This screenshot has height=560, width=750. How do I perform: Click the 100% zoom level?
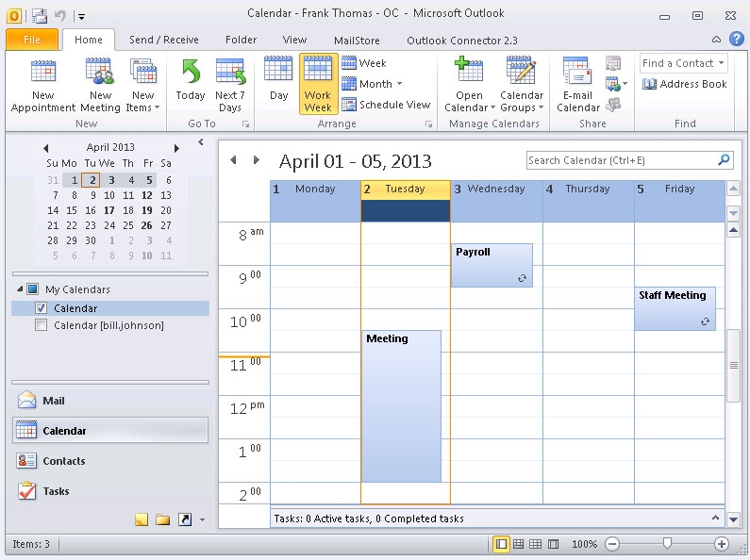(x=584, y=544)
